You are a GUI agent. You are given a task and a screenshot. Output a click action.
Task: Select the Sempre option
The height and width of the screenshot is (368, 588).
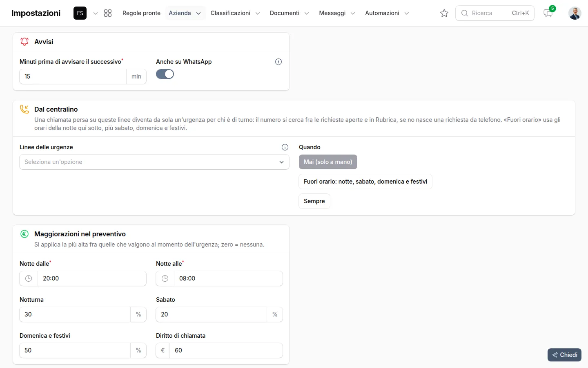(x=314, y=201)
